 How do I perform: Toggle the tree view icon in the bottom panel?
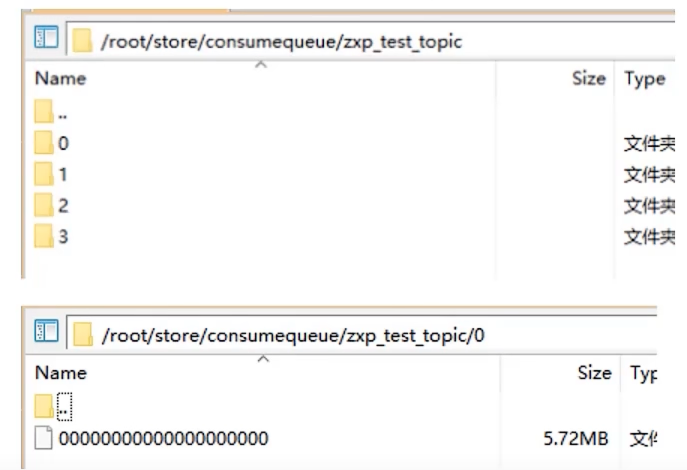point(46,331)
